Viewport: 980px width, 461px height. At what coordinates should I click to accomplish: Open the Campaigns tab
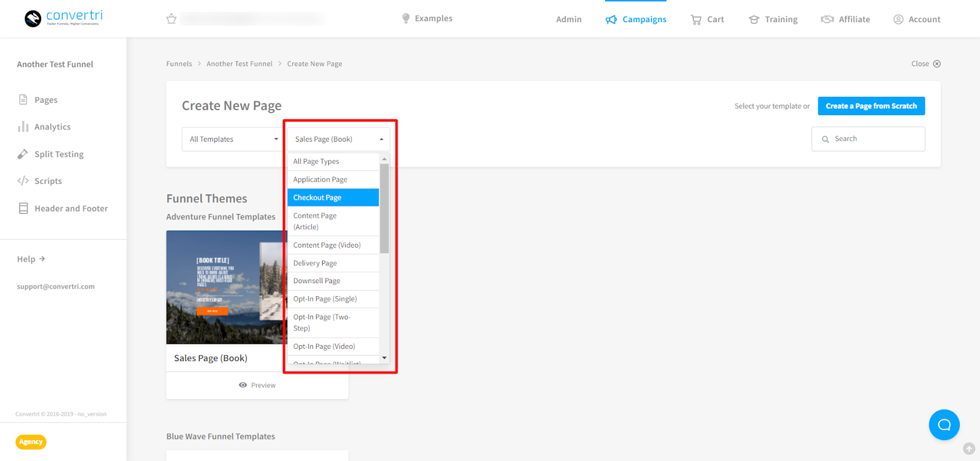(636, 20)
